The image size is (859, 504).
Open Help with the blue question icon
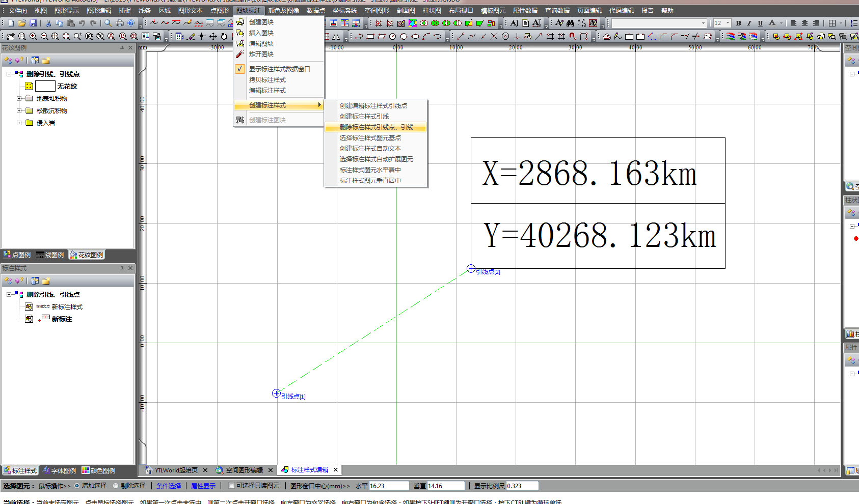[131, 23]
